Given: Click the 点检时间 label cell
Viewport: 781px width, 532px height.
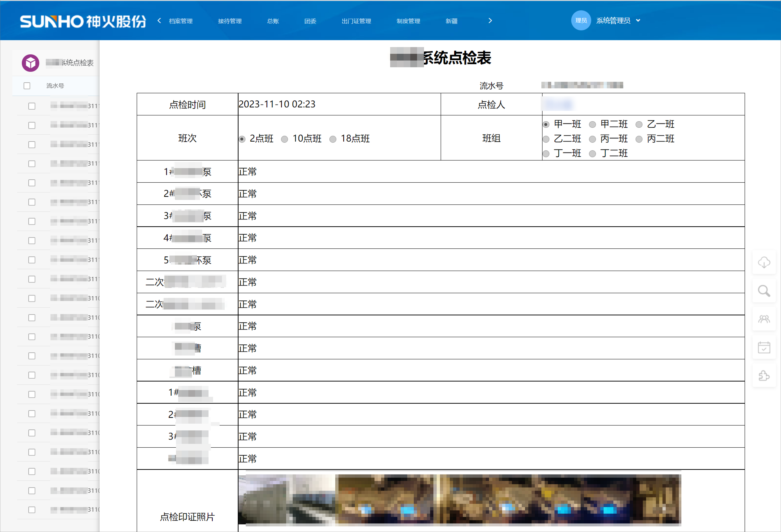Looking at the screenshot, I should [x=187, y=105].
